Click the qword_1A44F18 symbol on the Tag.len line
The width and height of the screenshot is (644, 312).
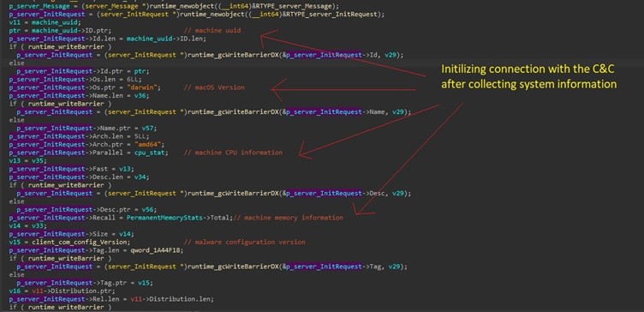point(156,250)
